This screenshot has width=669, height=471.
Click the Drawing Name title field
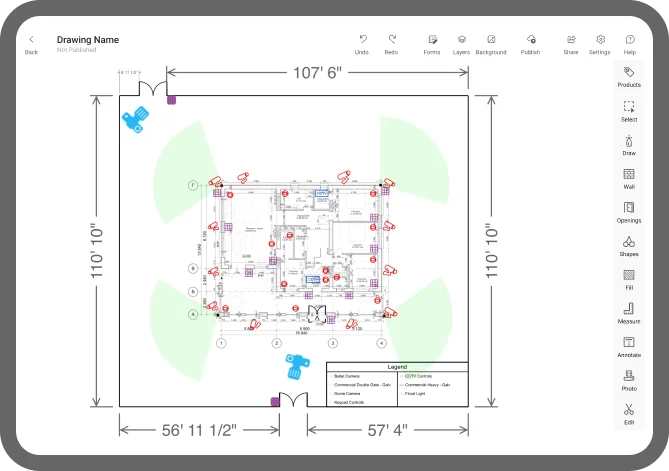[88, 40]
